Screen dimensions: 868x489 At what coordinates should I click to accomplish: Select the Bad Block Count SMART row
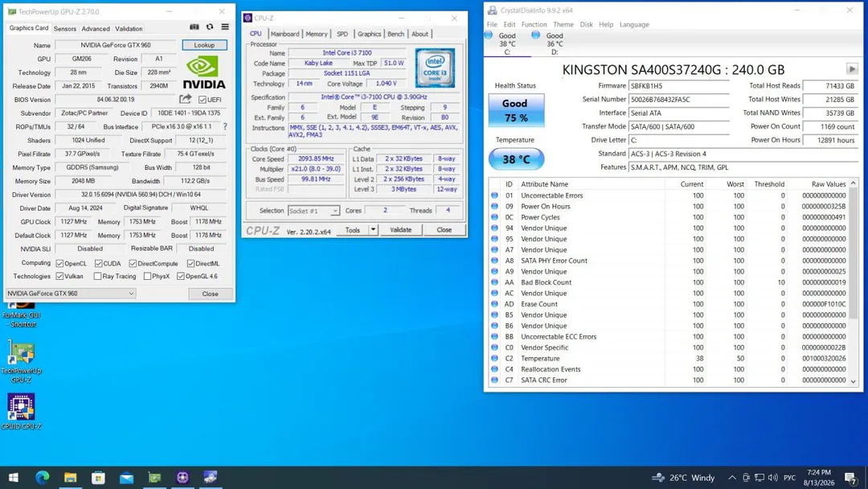pyautogui.click(x=669, y=282)
